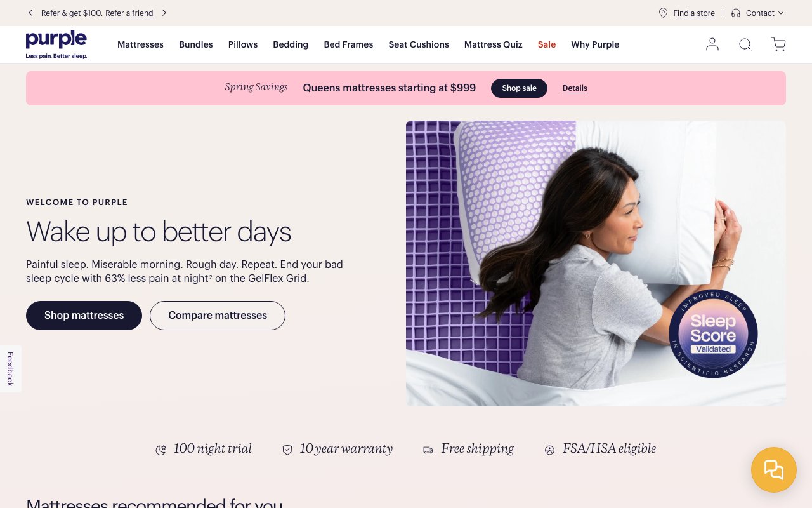Screen dimensions: 812x508
Task: Go to the Purple logo home page
Action: (56, 44)
